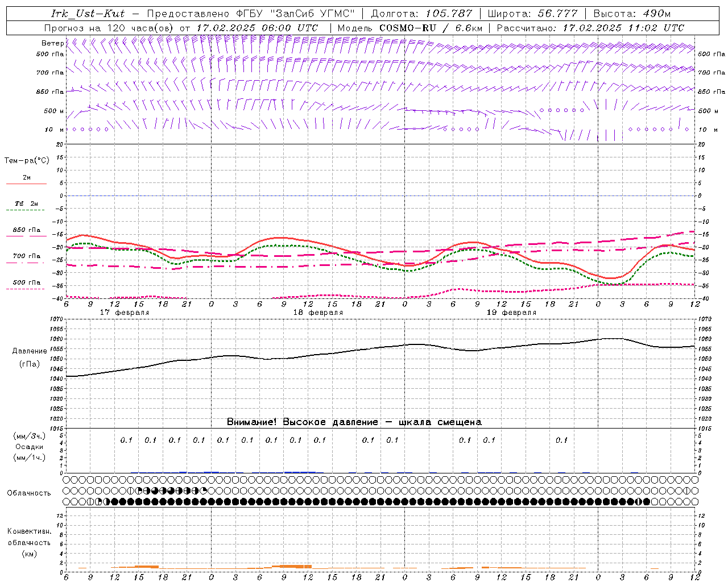This screenshot has width=728, height=582.
Task: Click the solid red line sample under 2м legend
Action: 26,184
